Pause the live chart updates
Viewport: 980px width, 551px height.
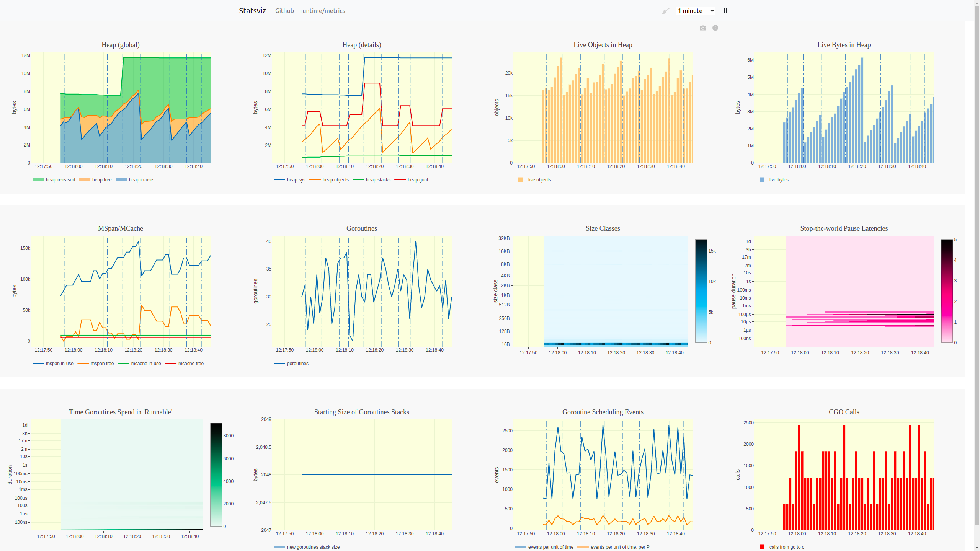coord(725,11)
